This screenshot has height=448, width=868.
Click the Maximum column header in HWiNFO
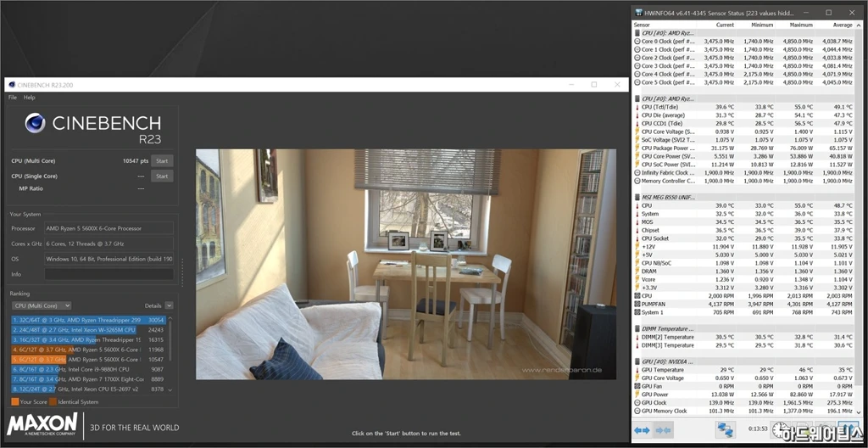[801, 25]
